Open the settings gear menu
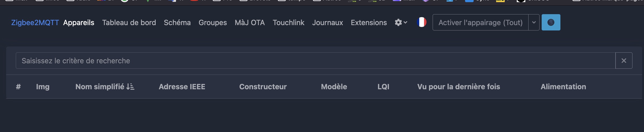644x132 pixels. (x=401, y=22)
